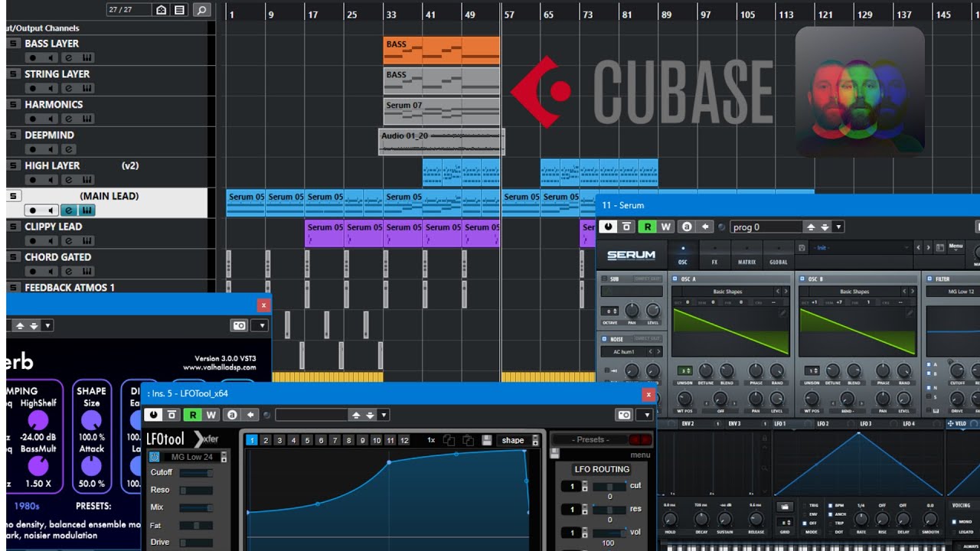980x551 pixels.
Task: Open the GLOBAL tab in Serum
Action: click(x=778, y=256)
